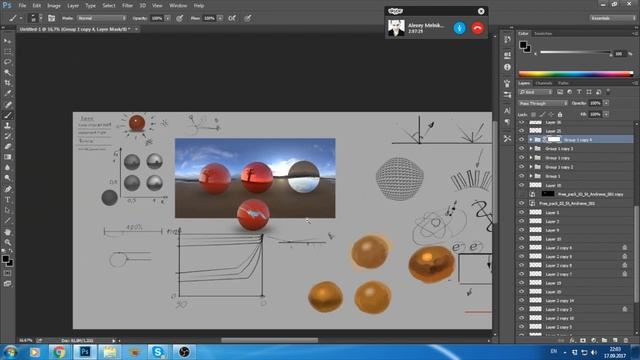Viewport: 640px width, 360px height.
Task: Open the Image menu
Action: pyautogui.click(x=54, y=6)
